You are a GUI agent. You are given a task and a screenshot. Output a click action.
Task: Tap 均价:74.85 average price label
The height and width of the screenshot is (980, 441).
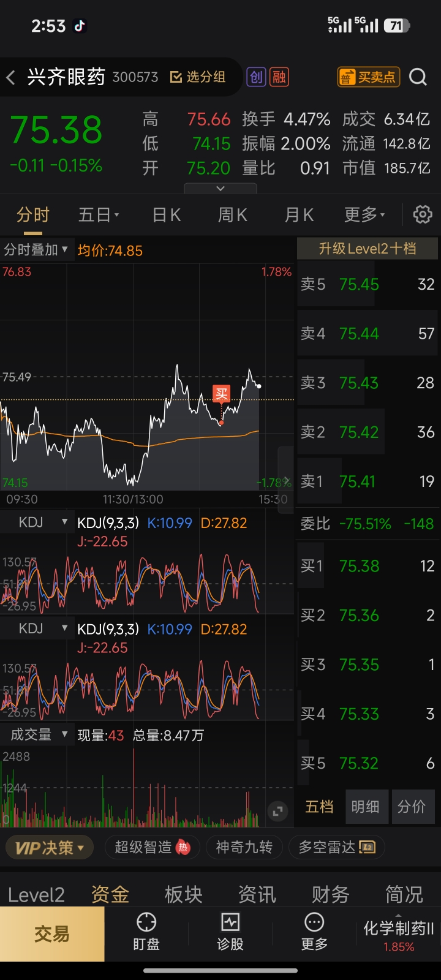point(110,251)
